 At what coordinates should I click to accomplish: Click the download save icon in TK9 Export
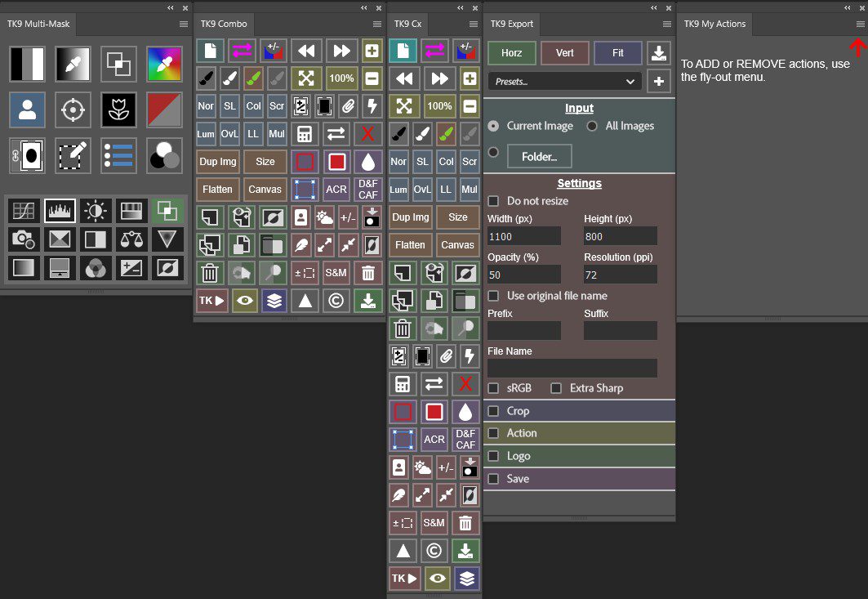(658, 52)
